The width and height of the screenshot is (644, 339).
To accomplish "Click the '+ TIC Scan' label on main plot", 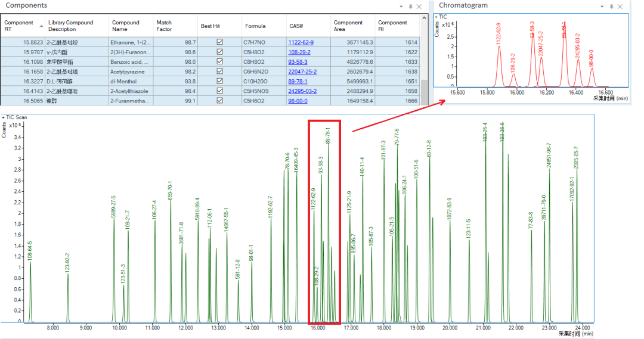I will click(15, 117).
